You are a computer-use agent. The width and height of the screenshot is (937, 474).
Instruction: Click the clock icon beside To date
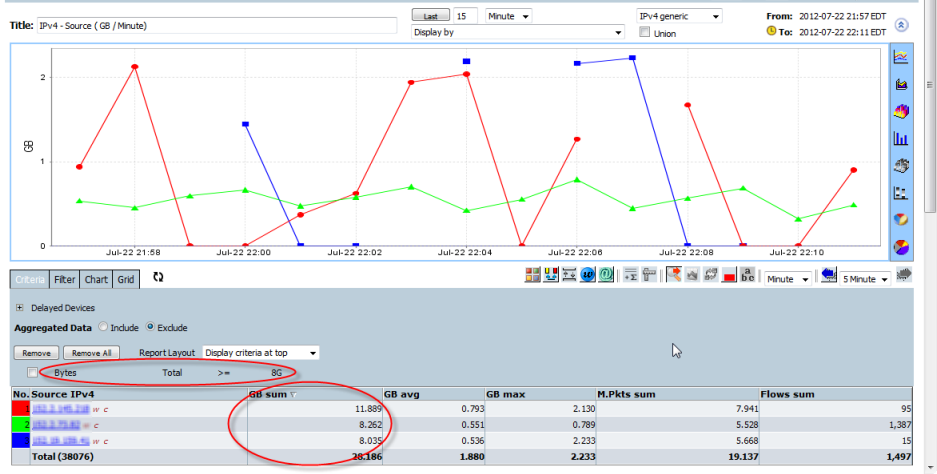pos(771,31)
